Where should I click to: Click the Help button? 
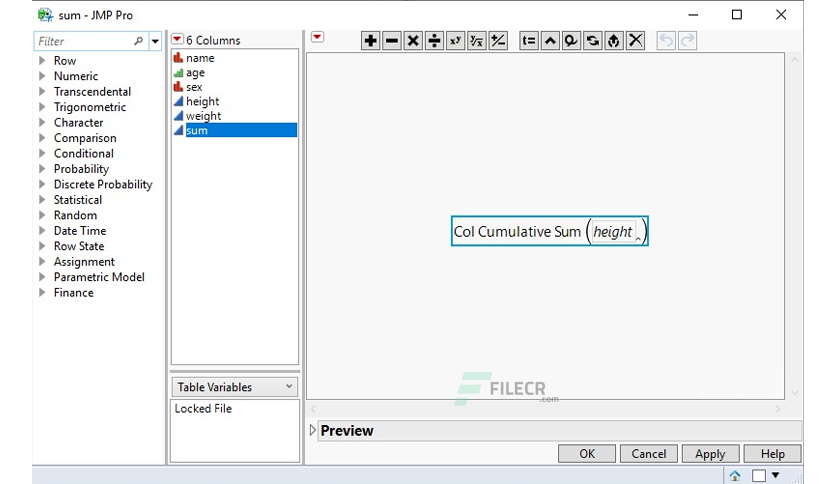coord(773,454)
